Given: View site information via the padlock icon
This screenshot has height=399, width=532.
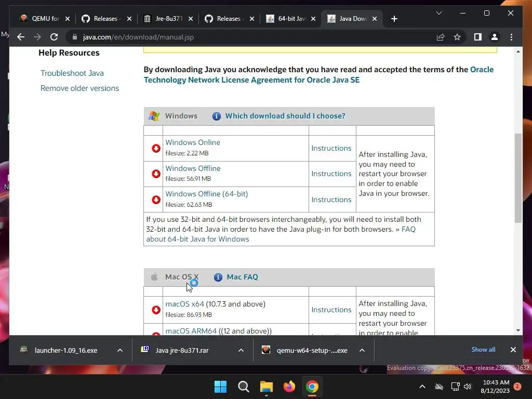Looking at the screenshot, I should tap(75, 37).
